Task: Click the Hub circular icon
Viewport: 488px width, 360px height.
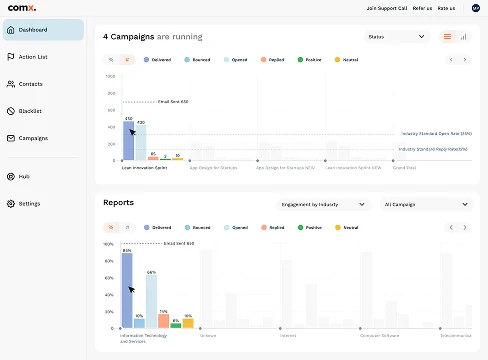Action: pos(11,176)
